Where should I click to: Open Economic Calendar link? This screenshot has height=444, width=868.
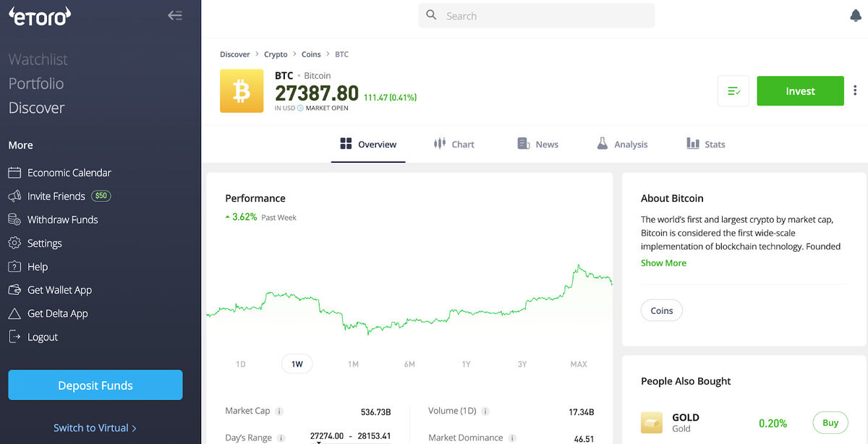[x=69, y=173]
